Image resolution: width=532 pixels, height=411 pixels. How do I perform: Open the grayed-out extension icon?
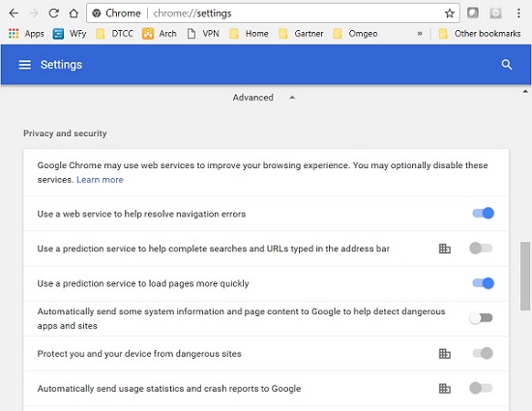495,13
